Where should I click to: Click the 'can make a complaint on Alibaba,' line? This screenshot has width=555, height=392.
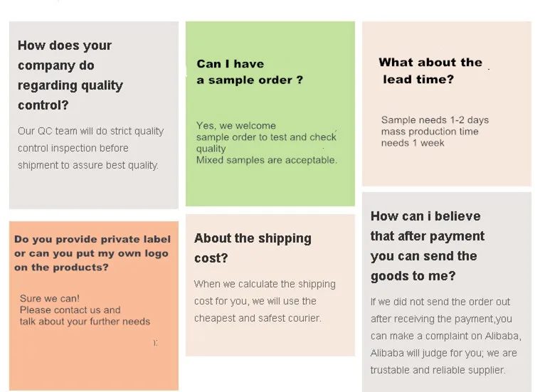pos(445,336)
